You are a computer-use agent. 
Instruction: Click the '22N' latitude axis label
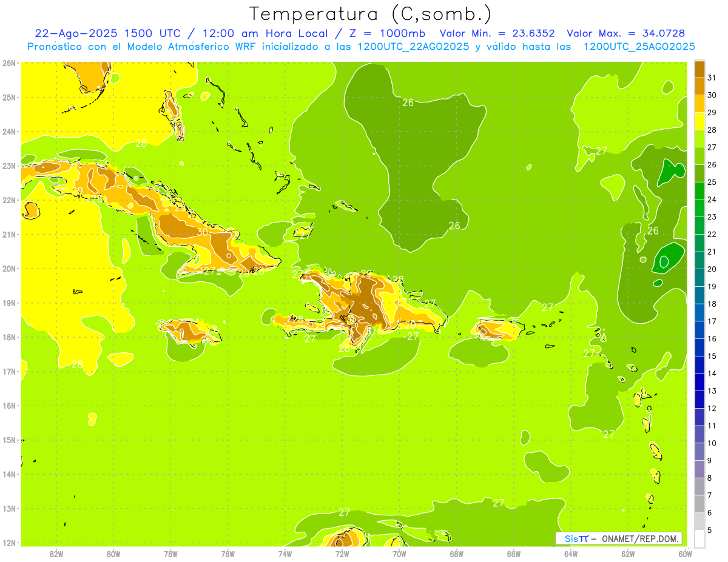coord(8,200)
